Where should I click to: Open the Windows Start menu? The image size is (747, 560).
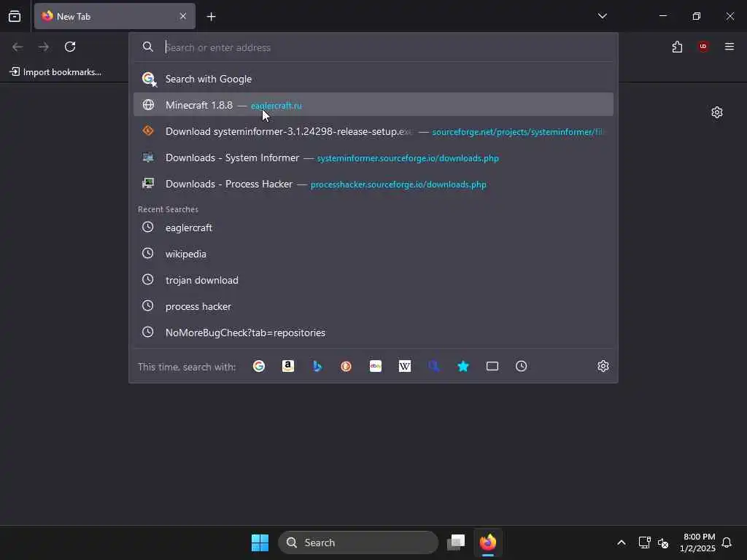(x=260, y=542)
